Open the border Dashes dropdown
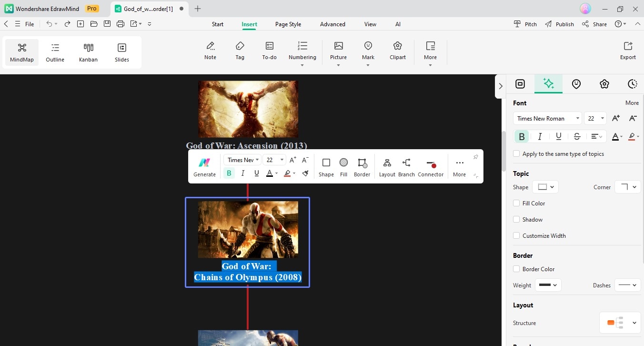The width and height of the screenshot is (644, 346). 627,285
